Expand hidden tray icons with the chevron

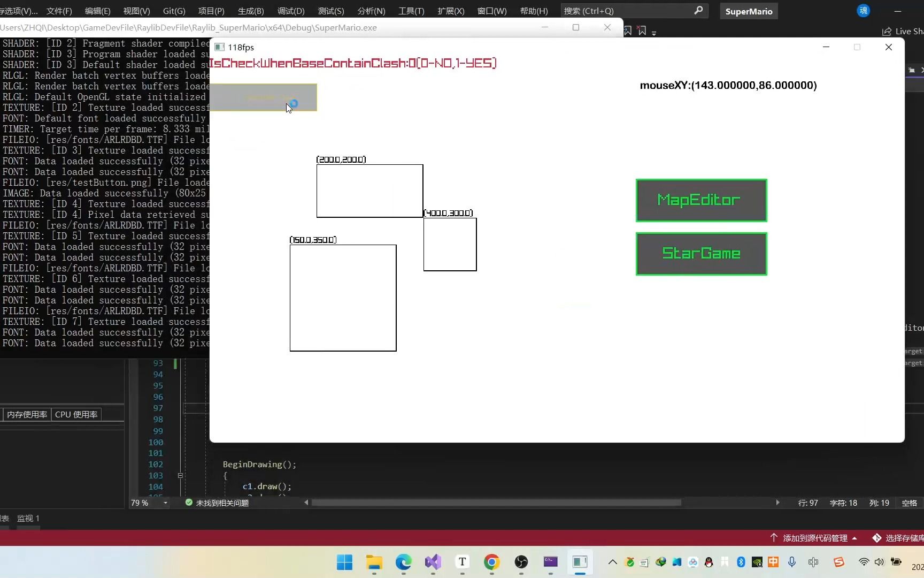tap(612, 562)
